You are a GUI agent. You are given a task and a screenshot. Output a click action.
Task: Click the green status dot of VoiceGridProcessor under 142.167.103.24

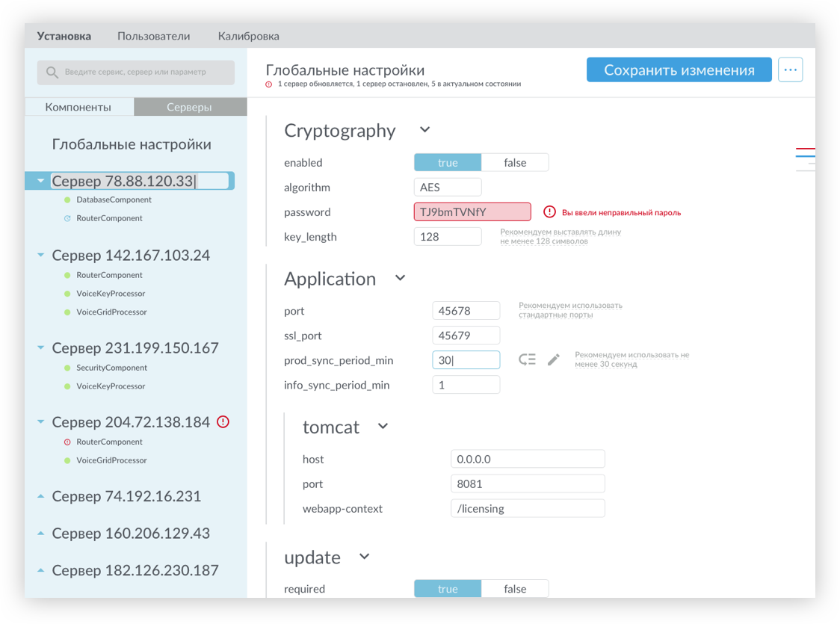coord(67,312)
